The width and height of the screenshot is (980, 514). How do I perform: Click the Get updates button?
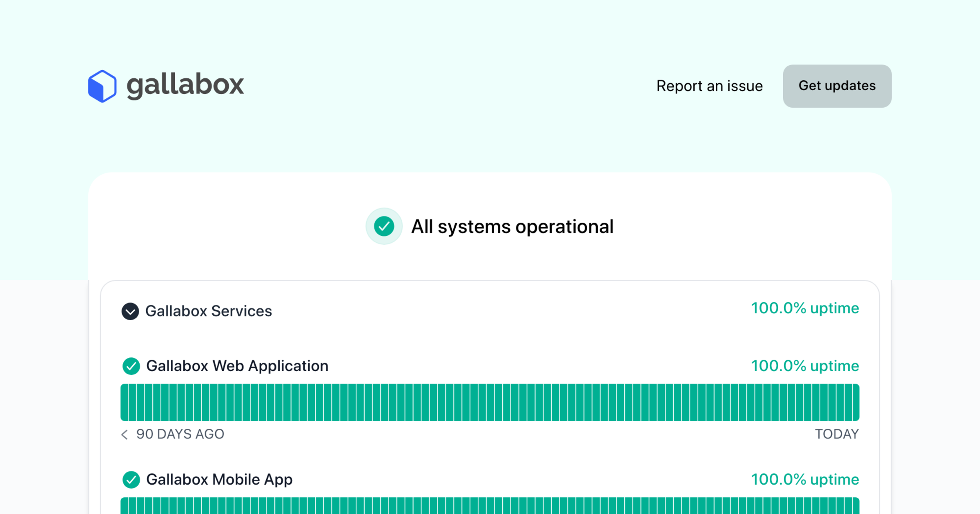[x=837, y=86]
